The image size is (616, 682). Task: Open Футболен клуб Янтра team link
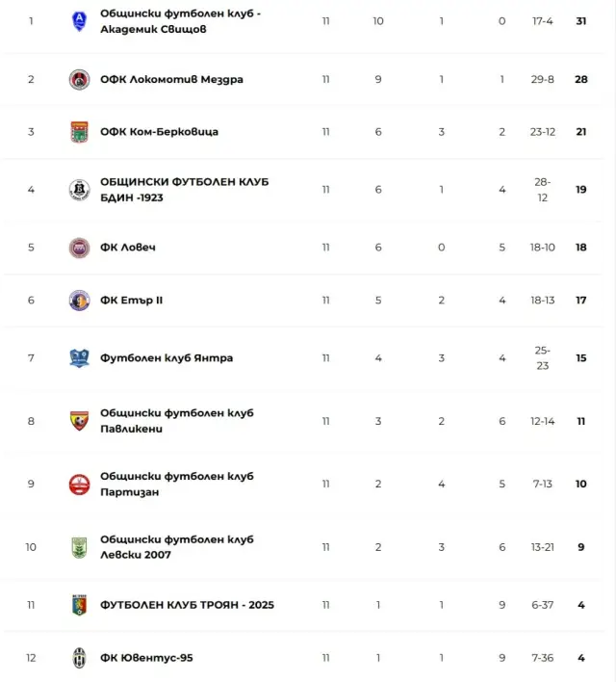tap(167, 358)
